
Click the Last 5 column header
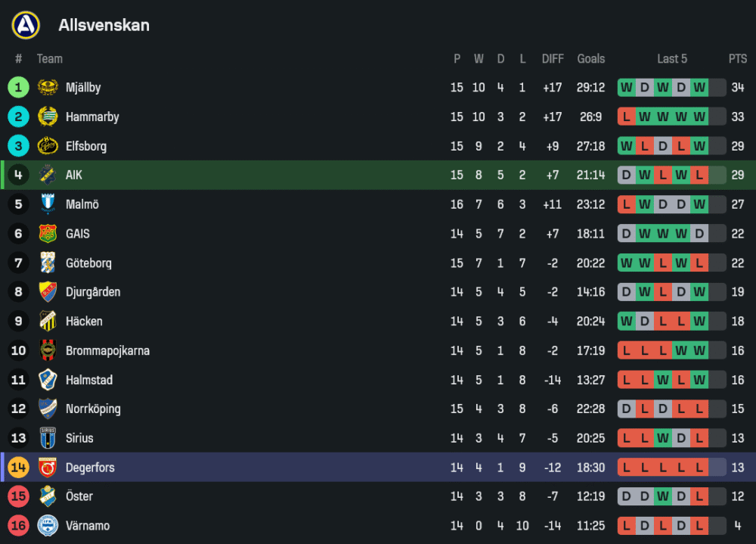click(x=672, y=59)
